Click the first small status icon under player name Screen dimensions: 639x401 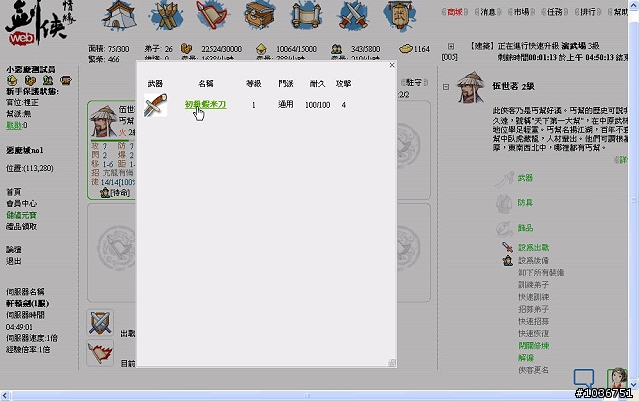point(12,80)
